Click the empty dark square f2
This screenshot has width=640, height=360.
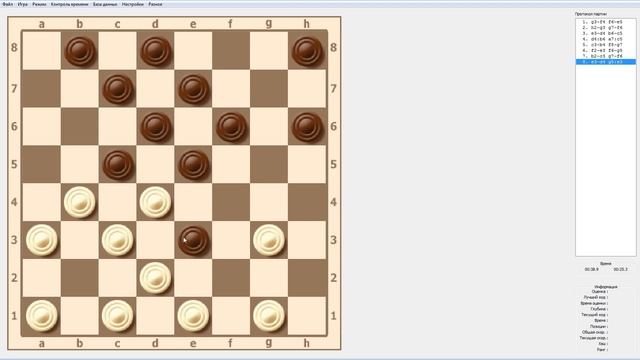click(231, 278)
